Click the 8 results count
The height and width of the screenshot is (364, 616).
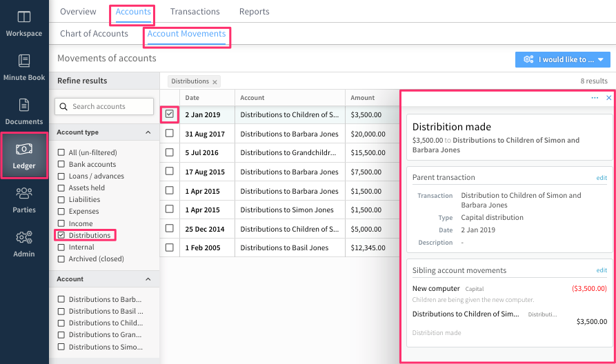tap(594, 81)
